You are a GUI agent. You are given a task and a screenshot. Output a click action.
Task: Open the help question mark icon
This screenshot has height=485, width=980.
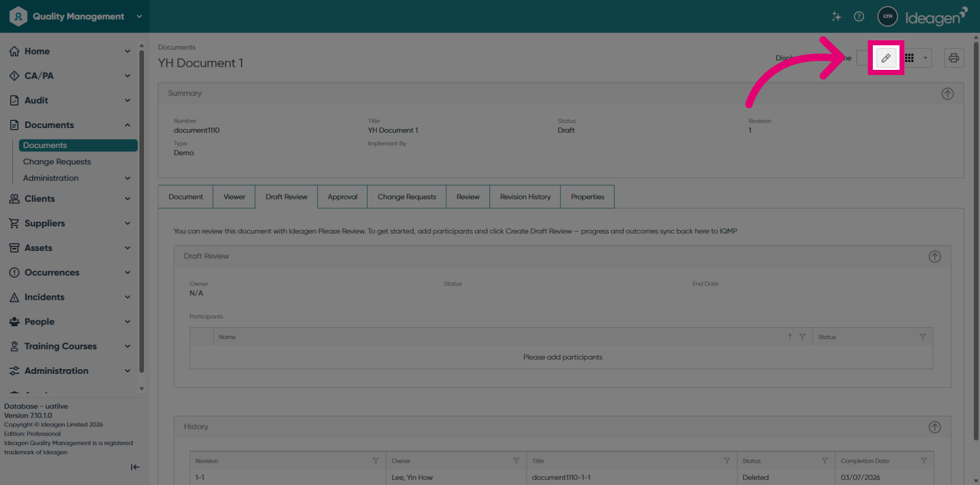tap(859, 16)
